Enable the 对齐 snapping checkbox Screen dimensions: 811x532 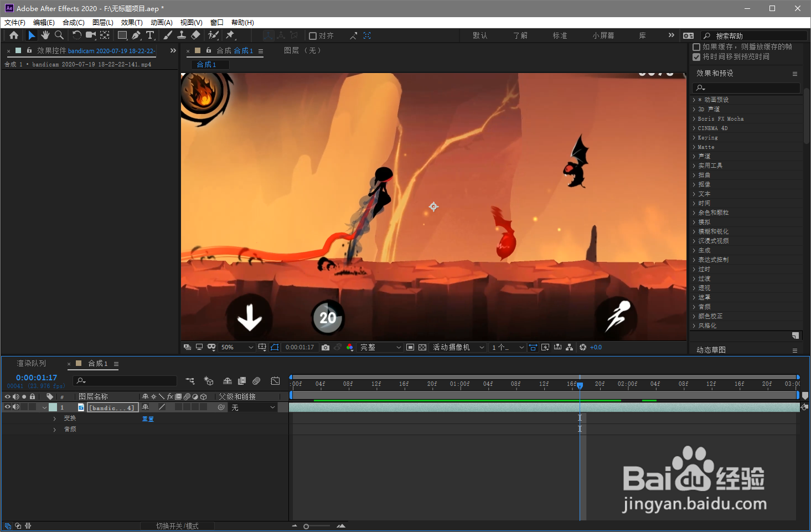[x=313, y=35]
